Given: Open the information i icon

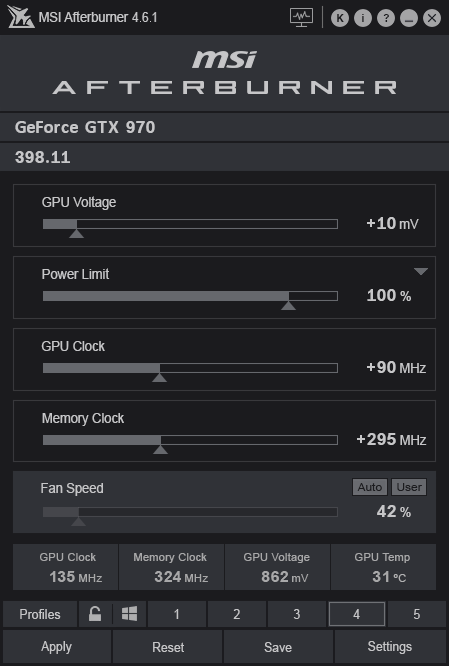Looking at the screenshot, I should point(363,18).
